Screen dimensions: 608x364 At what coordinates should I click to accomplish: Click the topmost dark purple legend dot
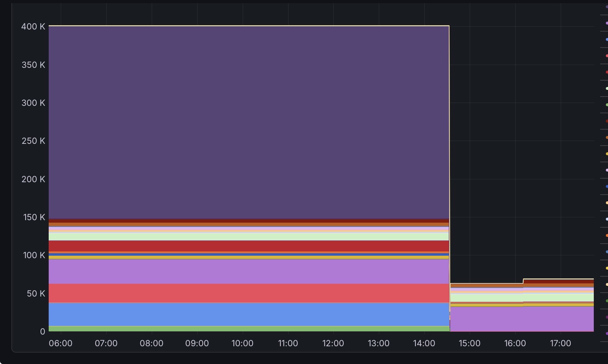[607, 7]
